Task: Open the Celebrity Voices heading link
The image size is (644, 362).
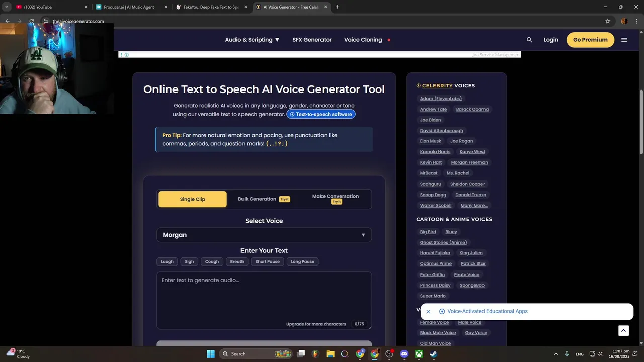Action: 437,86
